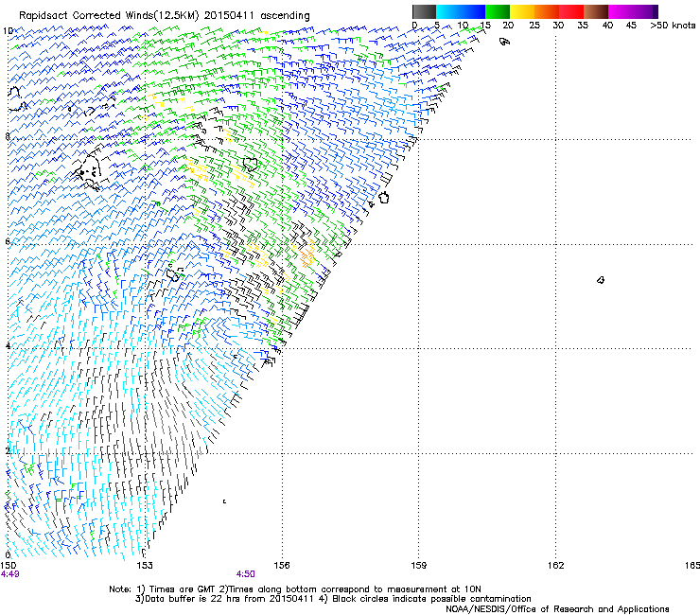This screenshot has width=700, height=615.
Task: Click the 'Note: 1) Times are GMT' line
Action: coord(295,589)
